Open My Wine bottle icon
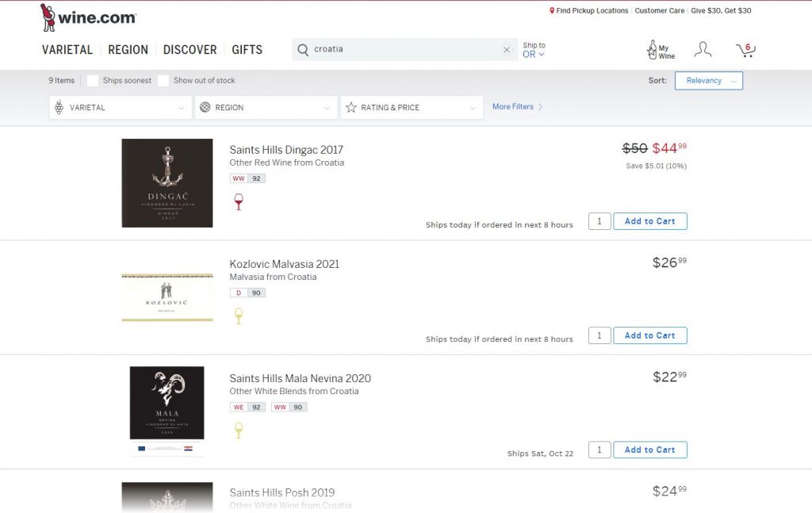Viewport: 812px width, 513px height. point(661,50)
